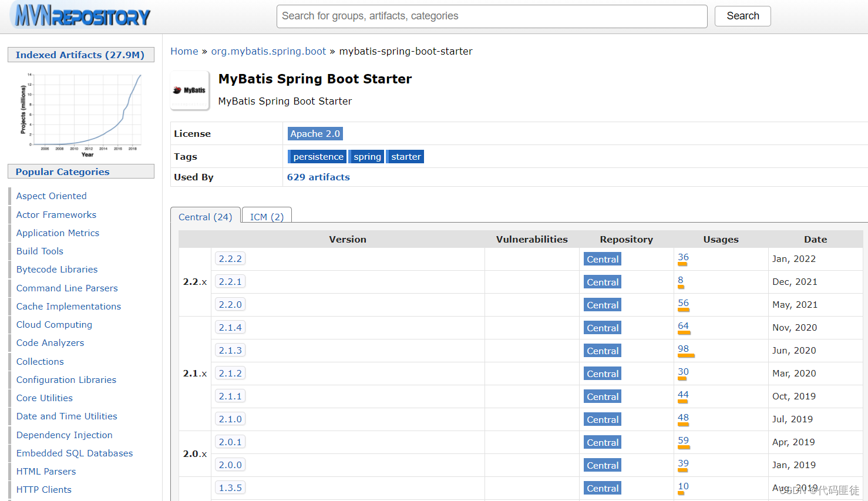Select the persistence tag
The width and height of the screenshot is (868, 501).
[x=317, y=157]
